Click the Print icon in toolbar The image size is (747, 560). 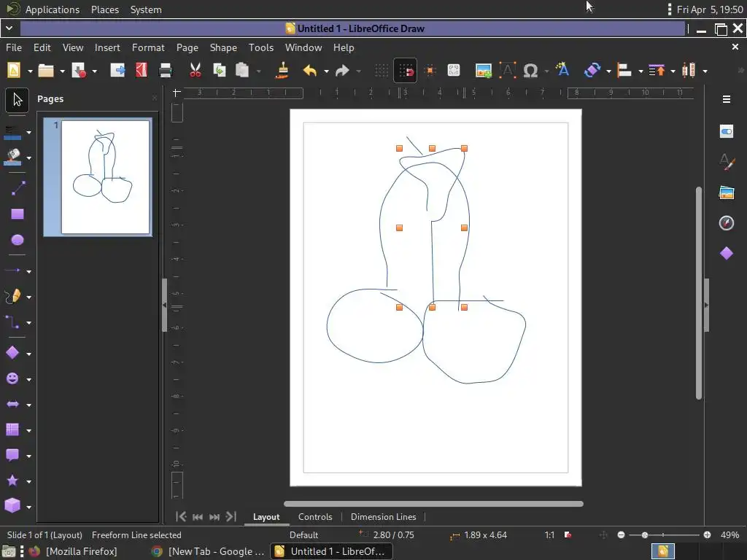tap(165, 71)
